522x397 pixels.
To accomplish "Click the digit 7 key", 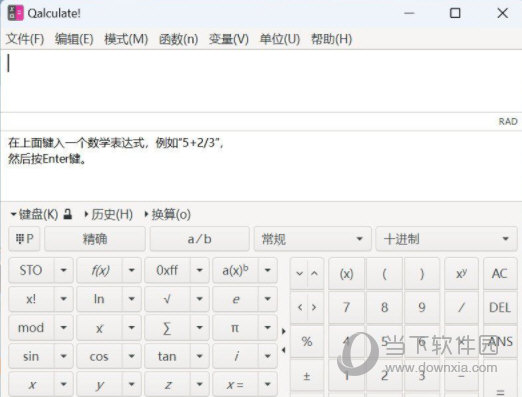I will 346,307.
